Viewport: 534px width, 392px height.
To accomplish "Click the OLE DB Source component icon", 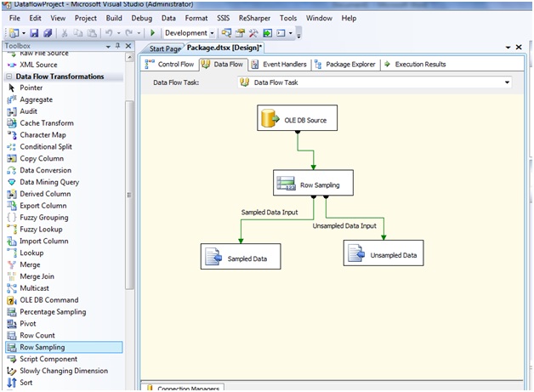I will coord(270,120).
